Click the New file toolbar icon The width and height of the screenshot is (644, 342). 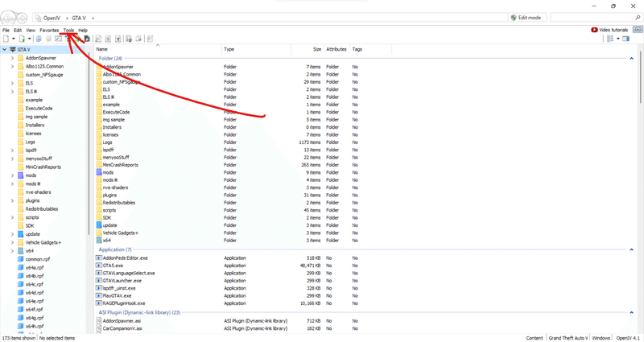6,39
